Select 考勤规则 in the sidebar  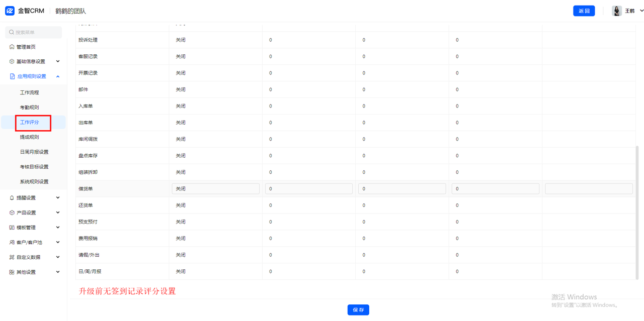(x=29, y=108)
